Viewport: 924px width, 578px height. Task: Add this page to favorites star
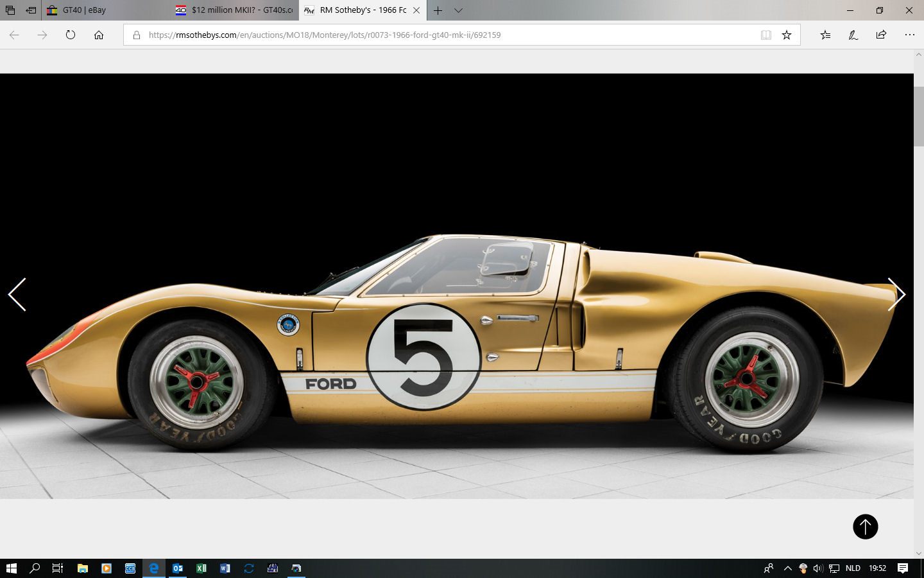coord(787,35)
